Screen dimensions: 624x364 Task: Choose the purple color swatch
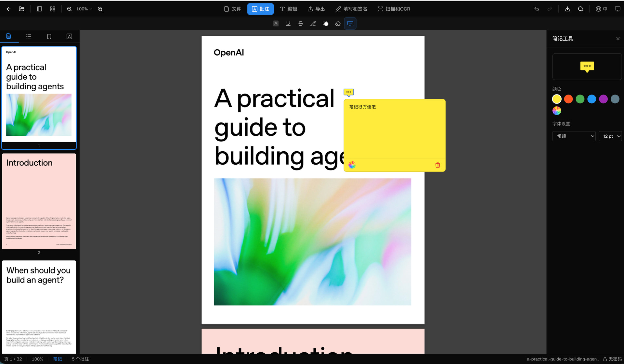pyautogui.click(x=604, y=99)
